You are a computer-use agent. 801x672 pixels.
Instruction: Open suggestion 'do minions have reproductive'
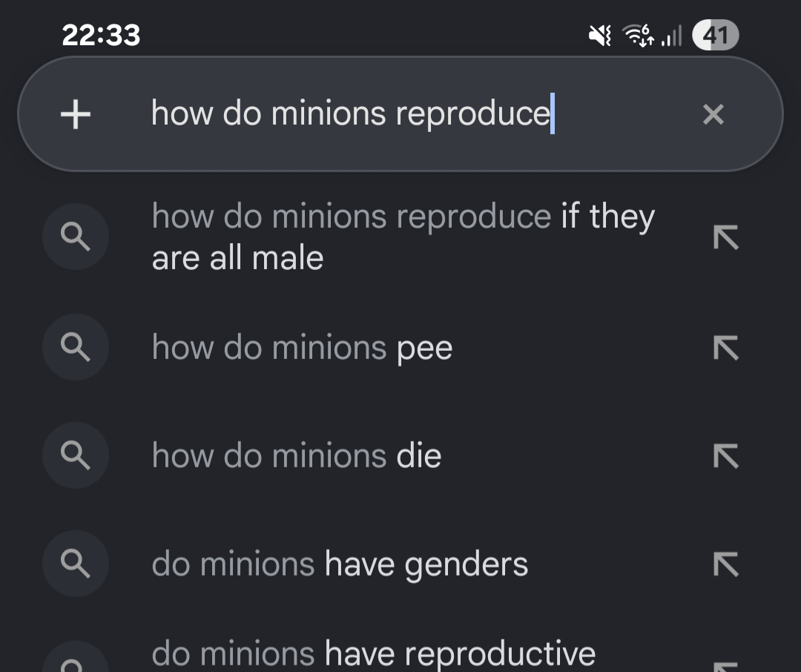click(x=373, y=653)
